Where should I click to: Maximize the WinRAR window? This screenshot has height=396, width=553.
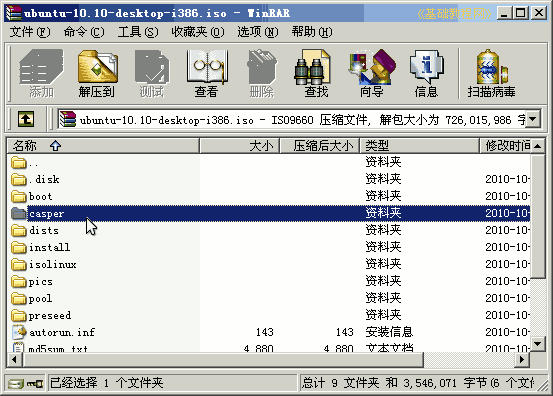[521, 13]
